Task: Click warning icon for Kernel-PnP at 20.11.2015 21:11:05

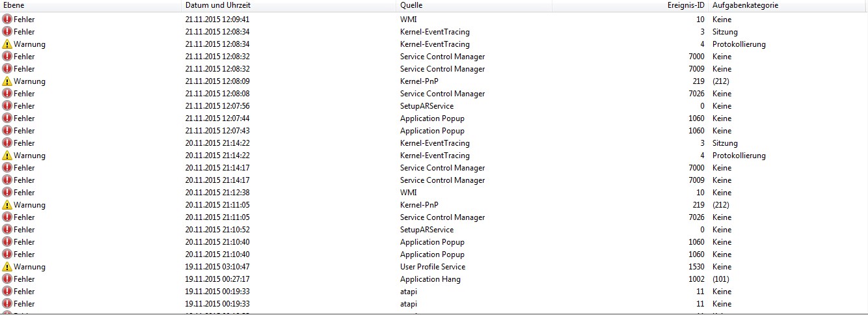Action: tap(7, 205)
